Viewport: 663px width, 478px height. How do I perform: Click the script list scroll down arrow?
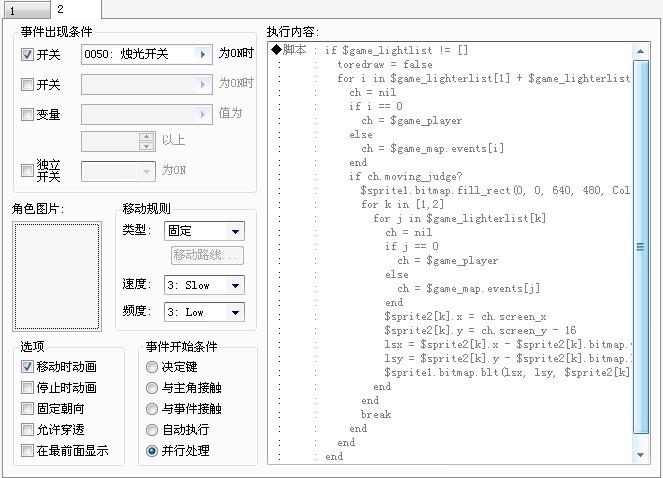pyautogui.click(x=641, y=455)
